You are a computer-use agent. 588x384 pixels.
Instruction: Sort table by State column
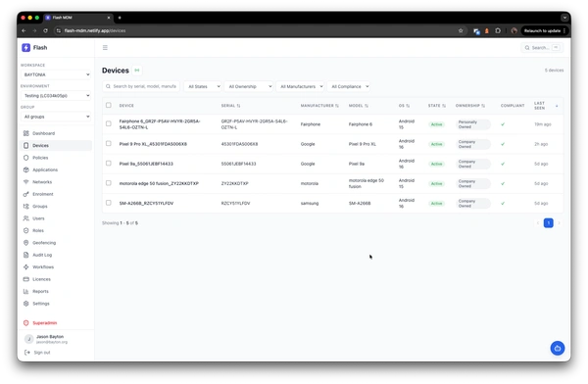coord(437,106)
